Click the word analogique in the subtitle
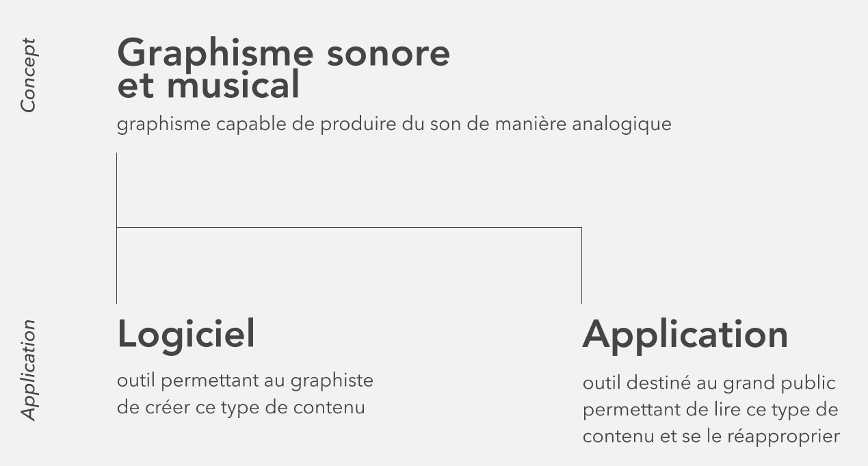The width and height of the screenshot is (868, 466). [x=621, y=125]
